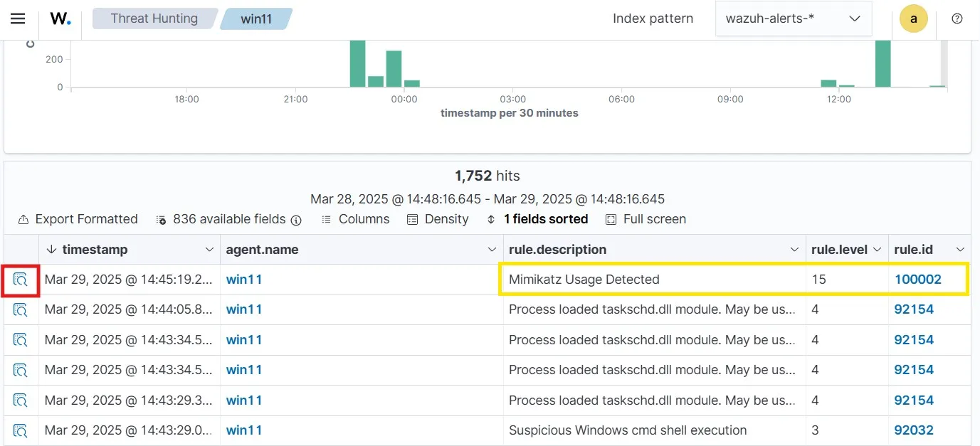Switch to the Threat Hunting breadcrumb tab

(154, 19)
